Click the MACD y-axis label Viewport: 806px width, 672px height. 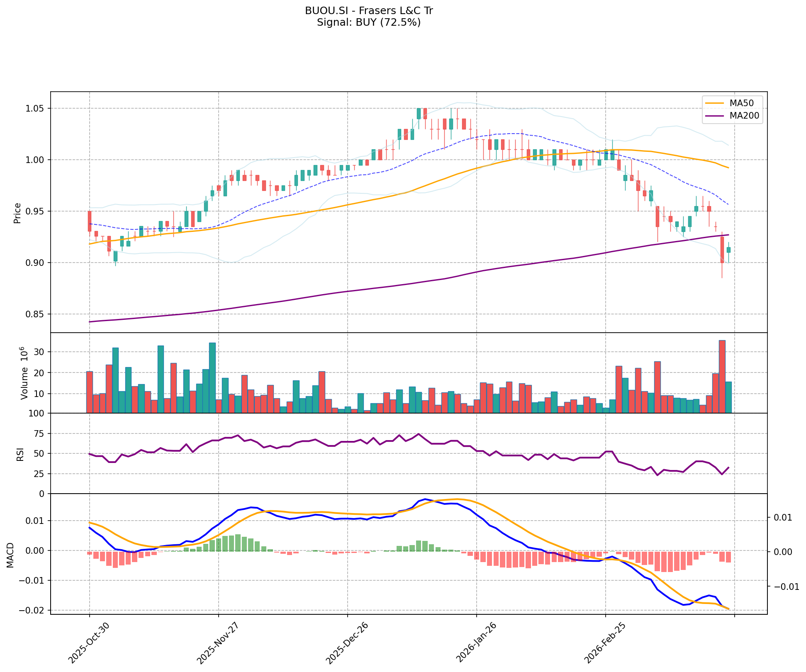pos(10,555)
